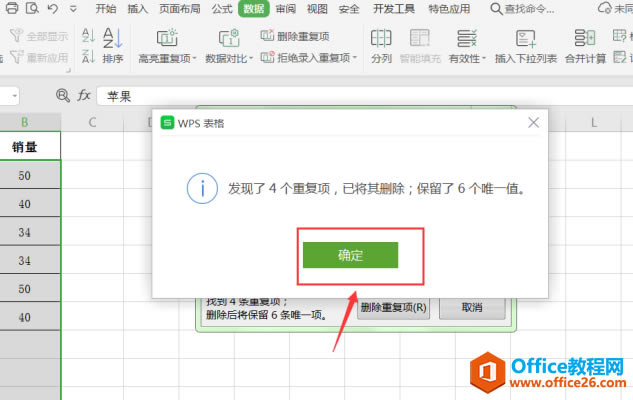
Task: Sort descending Z-A icon
Action: [88, 57]
